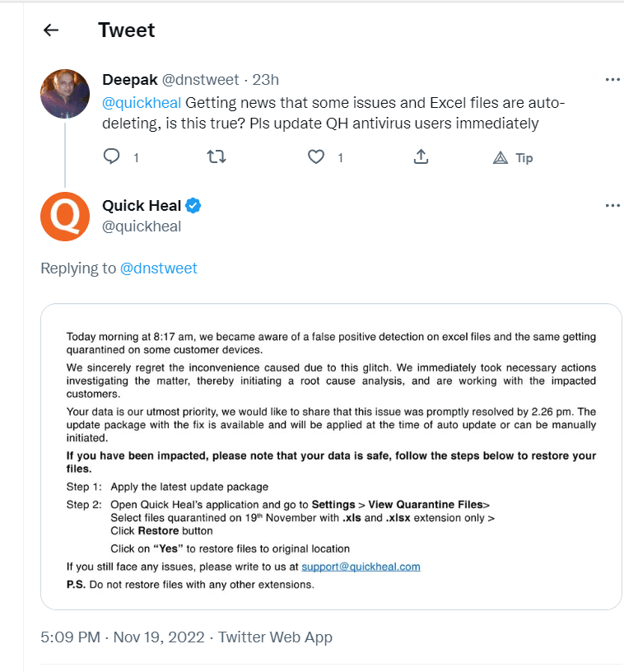Click the back arrow icon
624x672 pixels.
point(51,30)
